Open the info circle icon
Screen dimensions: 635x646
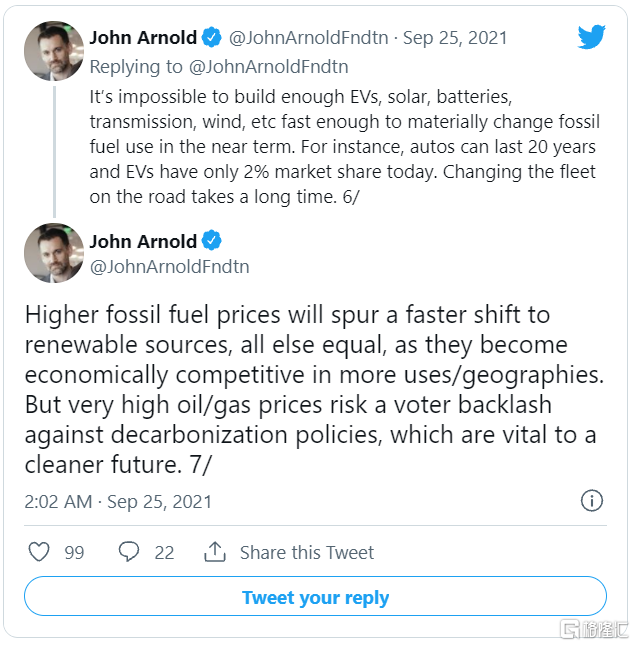click(x=592, y=501)
